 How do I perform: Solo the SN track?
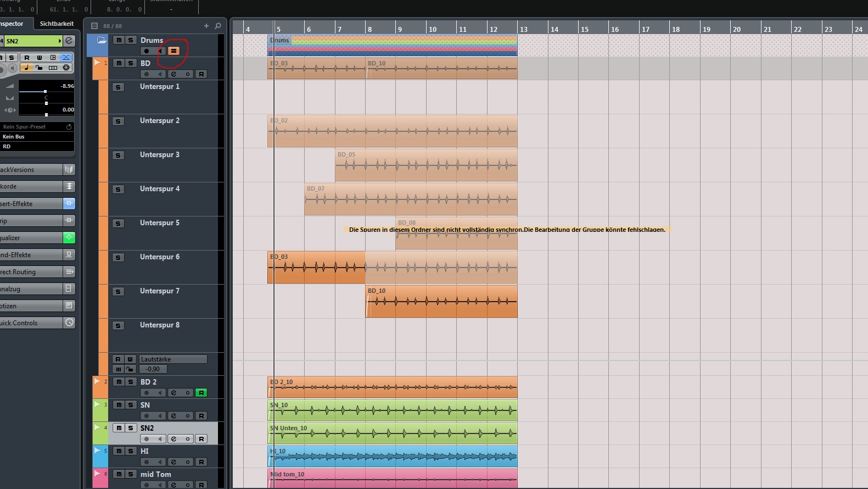click(131, 405)
